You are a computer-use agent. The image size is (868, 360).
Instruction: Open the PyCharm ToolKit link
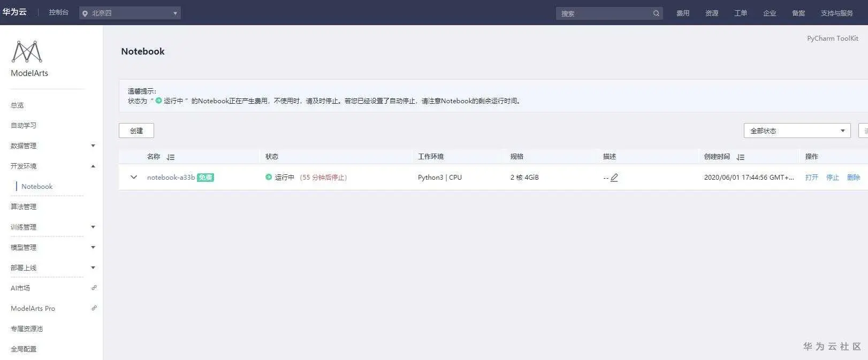[x=833, y=38]
